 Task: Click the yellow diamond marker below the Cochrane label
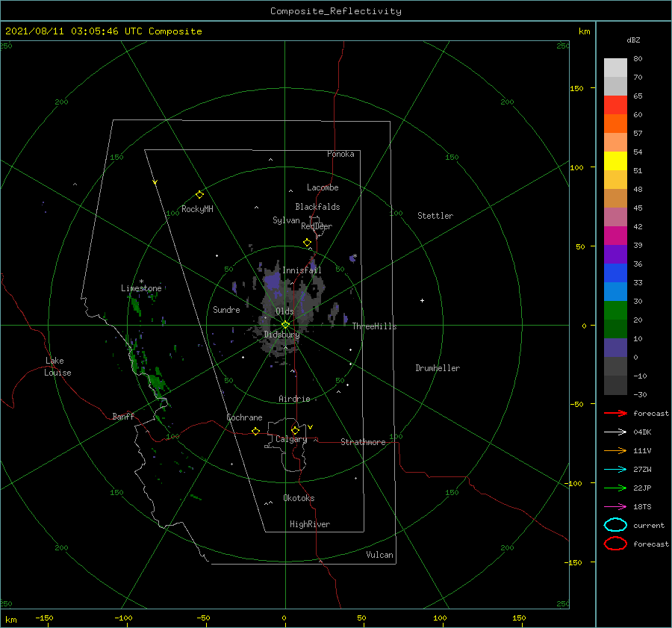pyautogui.click(x=256, y=431)
